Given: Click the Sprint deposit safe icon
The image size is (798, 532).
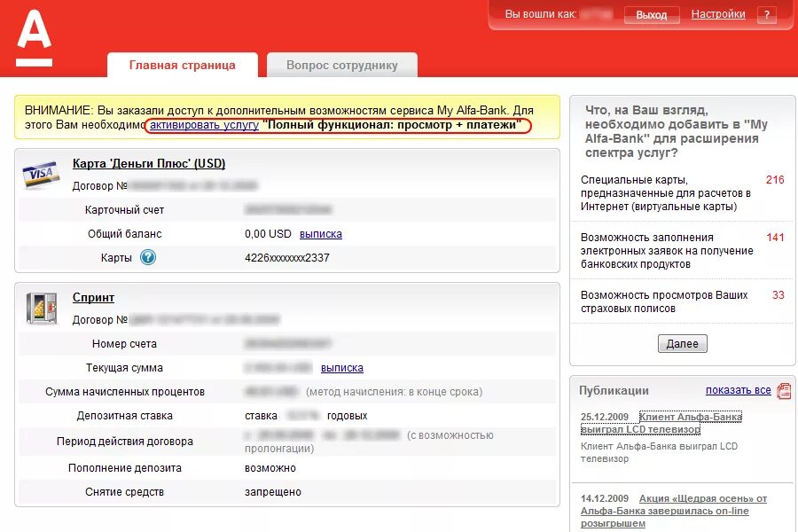Looking at the screenshot, I should tap(41, 308).
